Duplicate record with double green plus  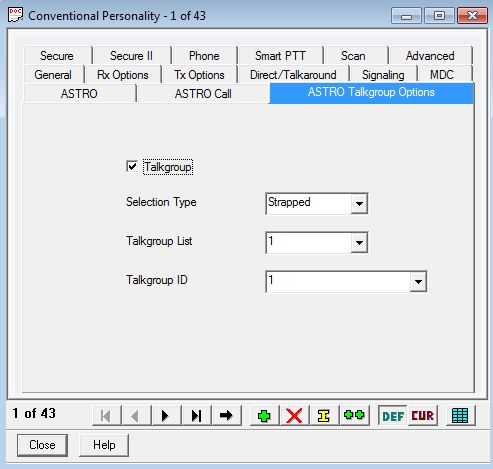click(x=354, y=415)
